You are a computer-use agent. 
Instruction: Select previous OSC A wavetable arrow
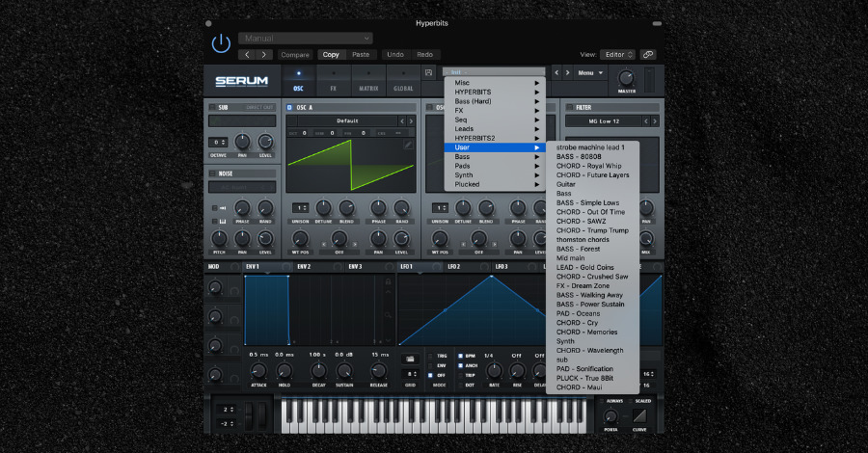[x=402, y=120]
